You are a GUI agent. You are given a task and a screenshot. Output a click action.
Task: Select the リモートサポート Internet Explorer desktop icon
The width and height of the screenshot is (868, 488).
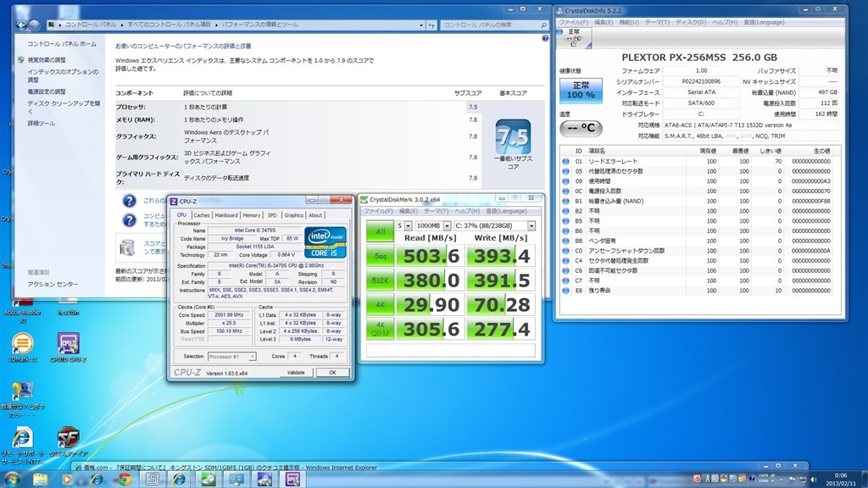pos(22,446)
